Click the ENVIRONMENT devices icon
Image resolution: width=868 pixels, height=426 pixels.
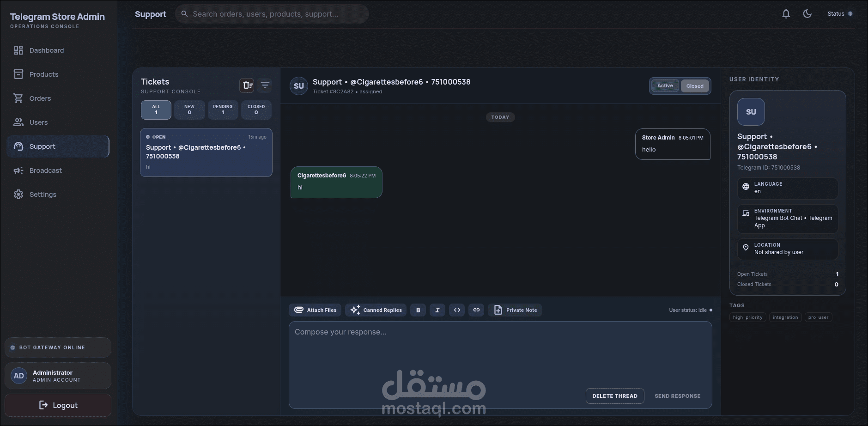746,213
